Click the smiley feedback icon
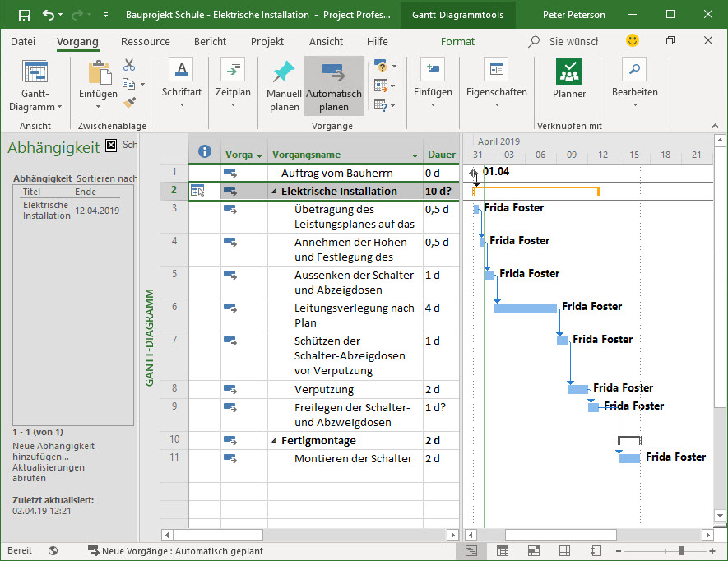Screen dimensions: 728x561 (x=633, y=40)
